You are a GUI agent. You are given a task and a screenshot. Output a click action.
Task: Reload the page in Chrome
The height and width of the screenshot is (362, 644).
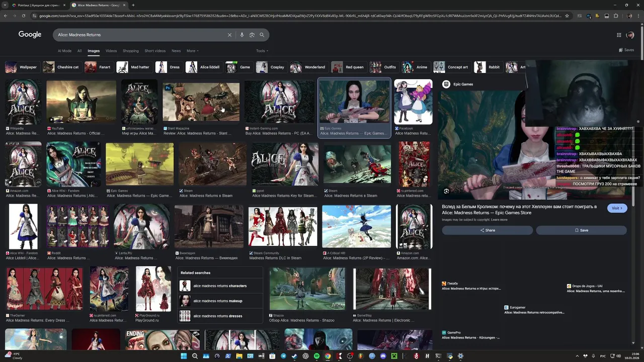pyautogui.click(x=24, y=16)
